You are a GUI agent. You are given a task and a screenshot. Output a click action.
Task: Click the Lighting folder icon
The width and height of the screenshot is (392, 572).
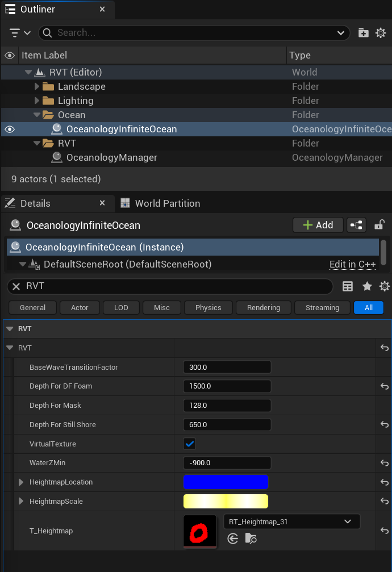[48, 101]
